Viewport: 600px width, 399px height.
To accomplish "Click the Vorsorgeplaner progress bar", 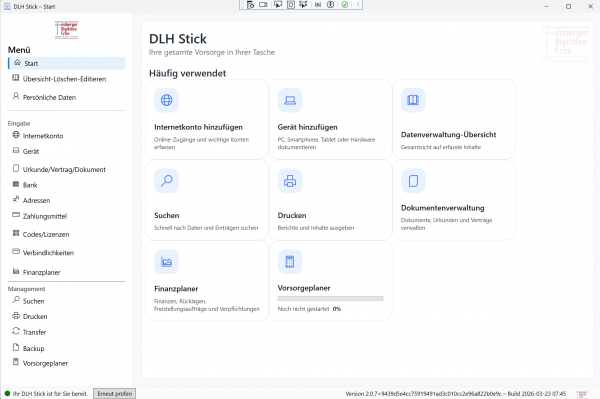I will pyautogui.click(x=330, y=298).
